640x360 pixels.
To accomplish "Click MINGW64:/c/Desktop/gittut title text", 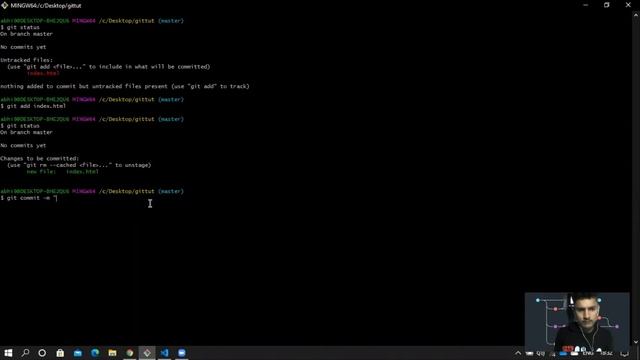I will tap(46, 6).
